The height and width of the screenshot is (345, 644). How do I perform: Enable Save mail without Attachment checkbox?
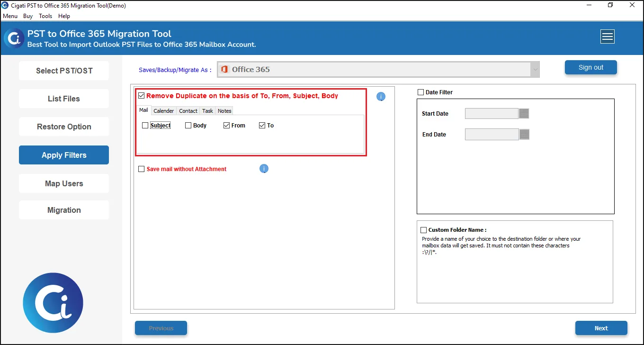pyautogui.click(x=141, y=169)
